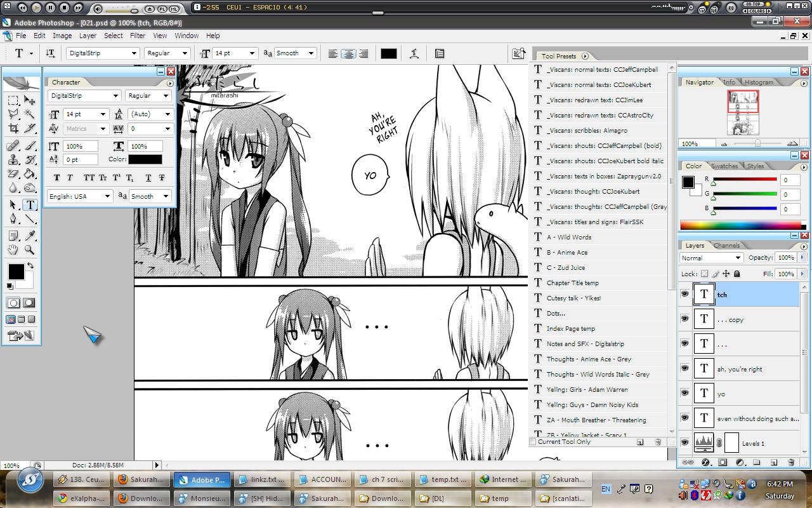Select the Clone Stamp tool
The height and width of the screenshot is (508, 812).
(x=13, y=160)
